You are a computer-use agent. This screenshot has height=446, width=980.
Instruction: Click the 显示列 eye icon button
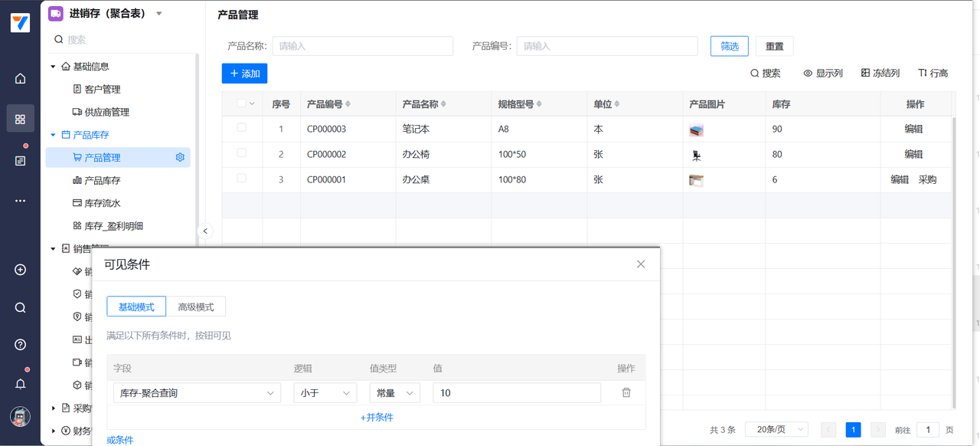tap(823, 74)
